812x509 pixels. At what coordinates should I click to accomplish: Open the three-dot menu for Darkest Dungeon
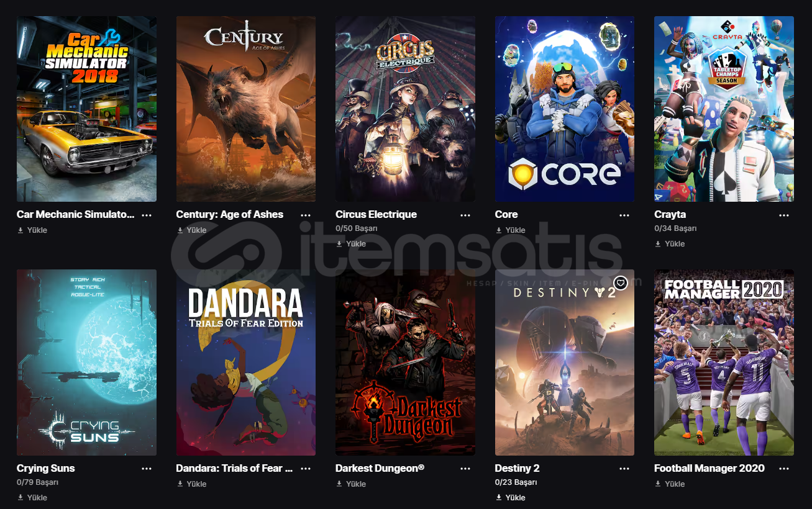pyautogui.click(x=465, y=469)
